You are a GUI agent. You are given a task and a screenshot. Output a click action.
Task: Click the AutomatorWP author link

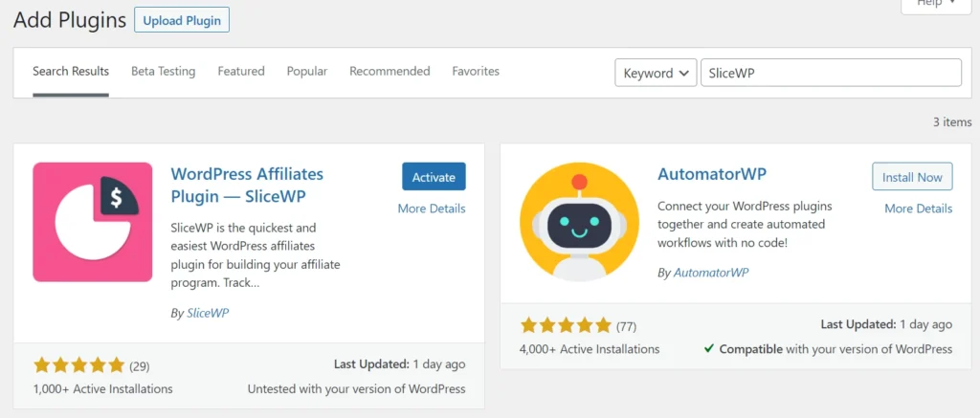711,273
